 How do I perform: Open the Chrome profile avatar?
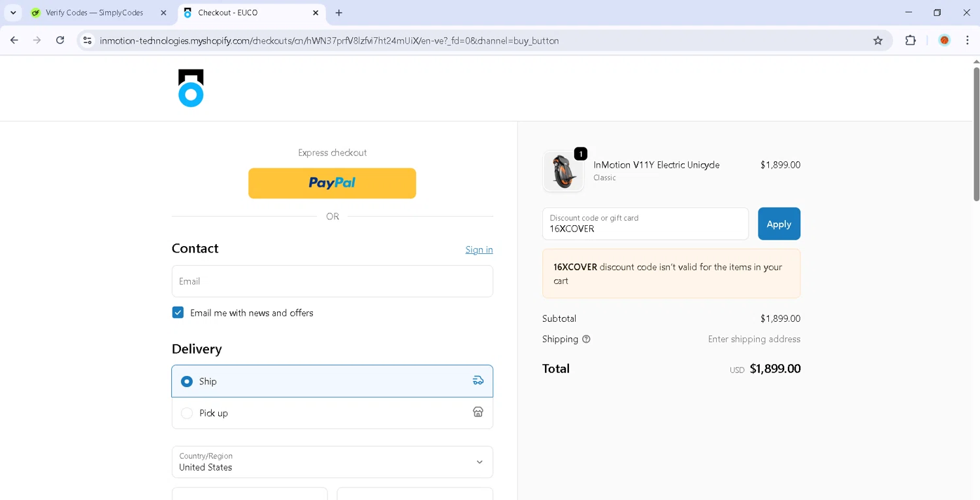coord(944,40)
